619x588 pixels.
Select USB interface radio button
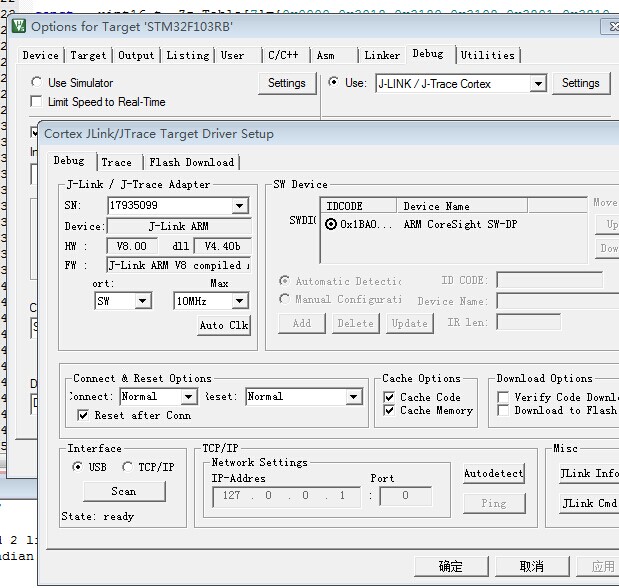(x=77, y=467)
